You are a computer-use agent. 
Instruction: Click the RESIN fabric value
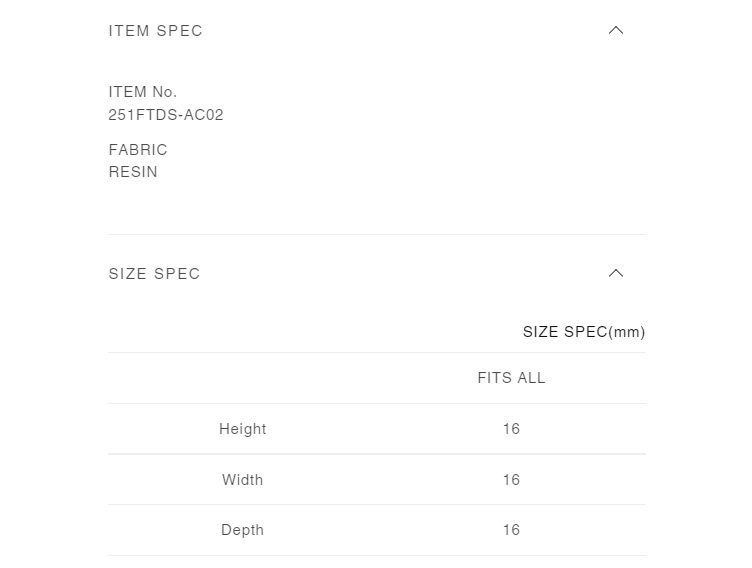click(x=133, y=172)
